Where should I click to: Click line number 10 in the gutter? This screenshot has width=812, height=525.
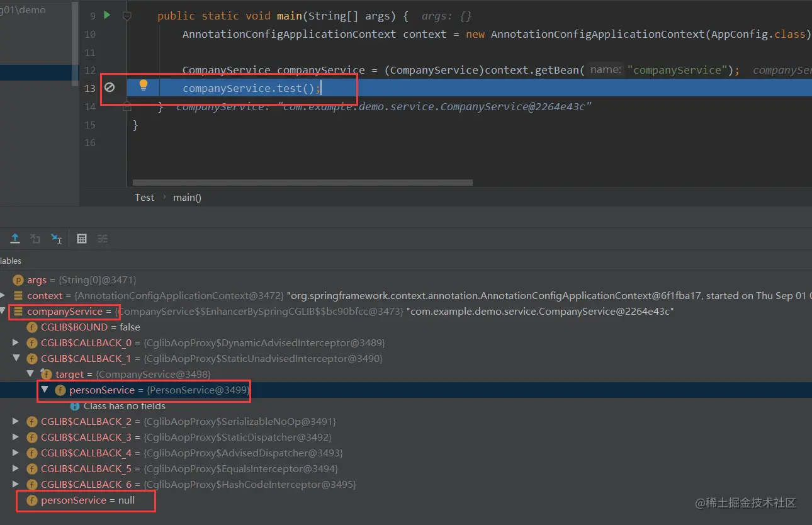pos(89,34)
